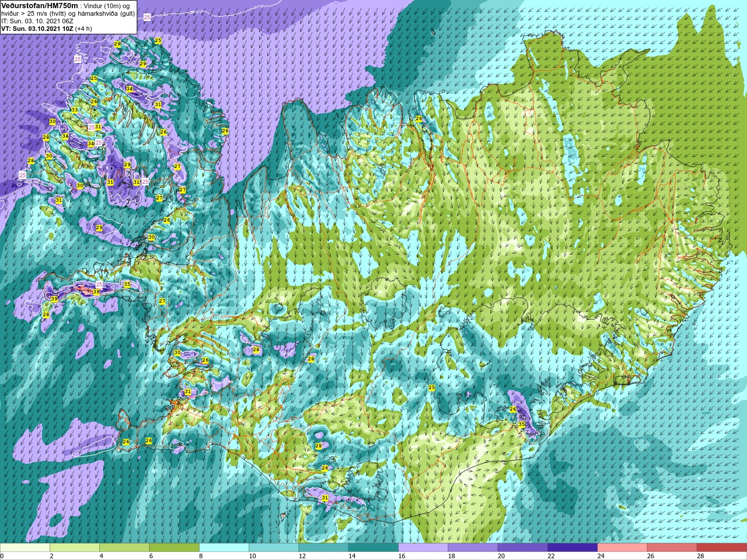Screen dimensions: 747x560
Task: Click the legend tick label "10"
Action: (252, 556)
